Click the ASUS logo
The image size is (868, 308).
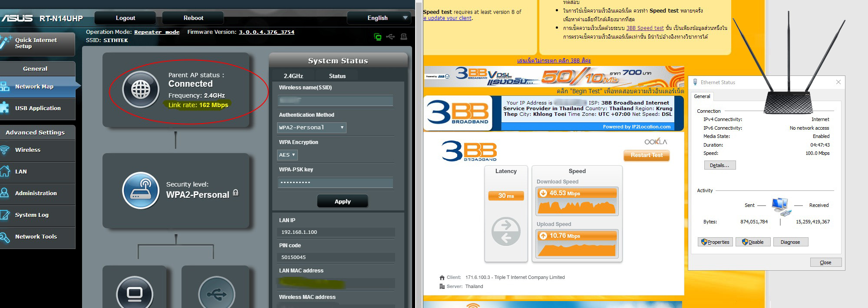(x=17, y=18)
